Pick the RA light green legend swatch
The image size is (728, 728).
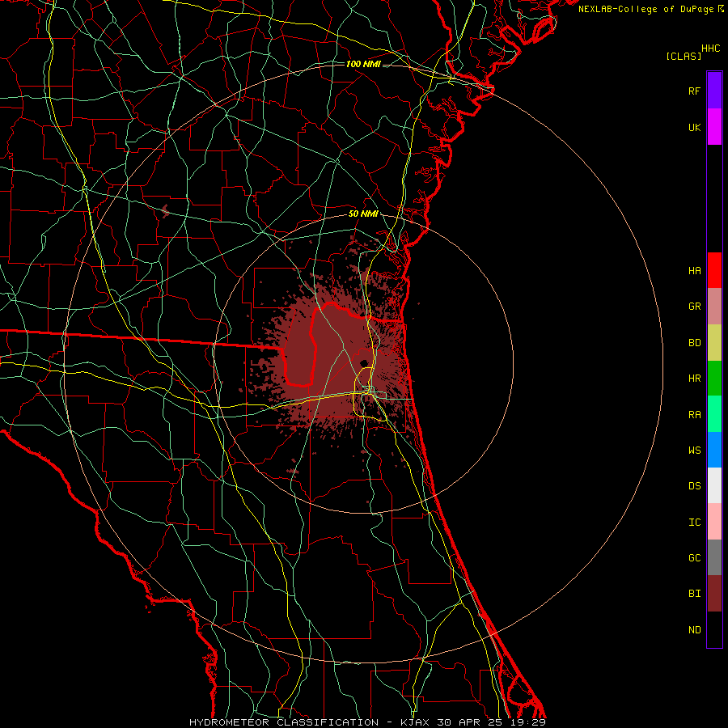point(714,414)
